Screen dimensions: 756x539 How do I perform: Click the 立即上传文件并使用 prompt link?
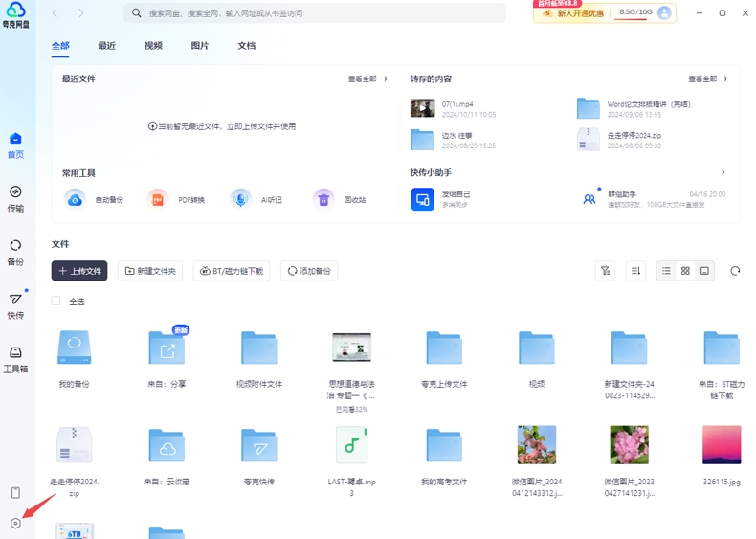click(261, 126)
